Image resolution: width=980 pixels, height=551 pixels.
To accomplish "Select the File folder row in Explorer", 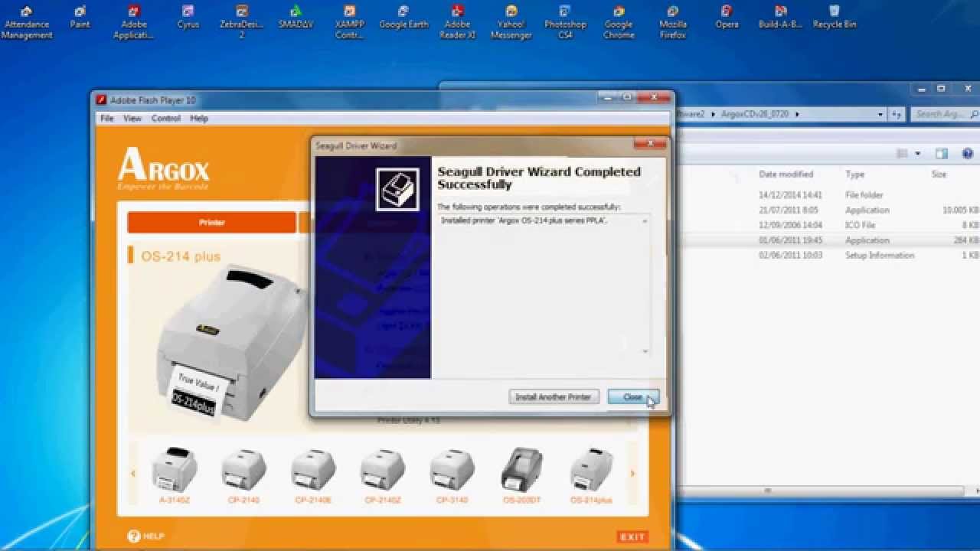I will 830,195.
